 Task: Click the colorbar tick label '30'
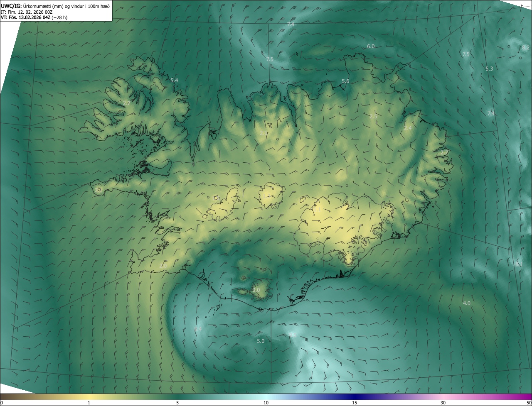(x=443, y=403)
